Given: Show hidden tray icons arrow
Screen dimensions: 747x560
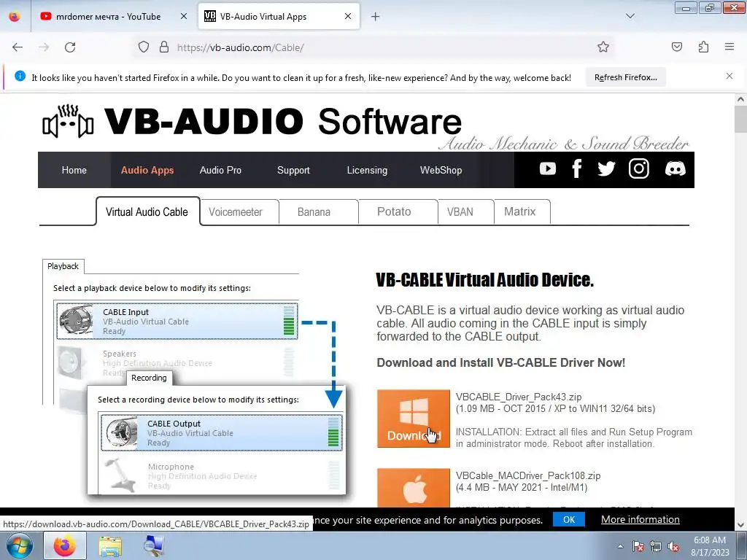Looking at the screenshot, I should 620,546.
